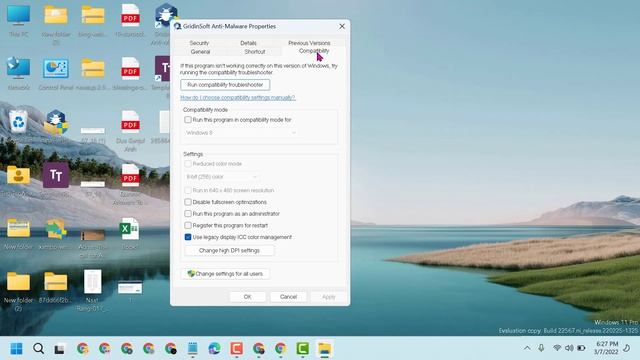
Task: Open the clock showing 6:27 PM
Action: (x=606, y=348)
